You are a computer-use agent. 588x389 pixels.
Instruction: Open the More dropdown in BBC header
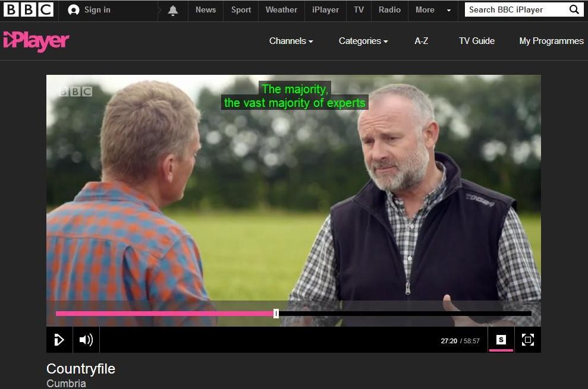432,10
